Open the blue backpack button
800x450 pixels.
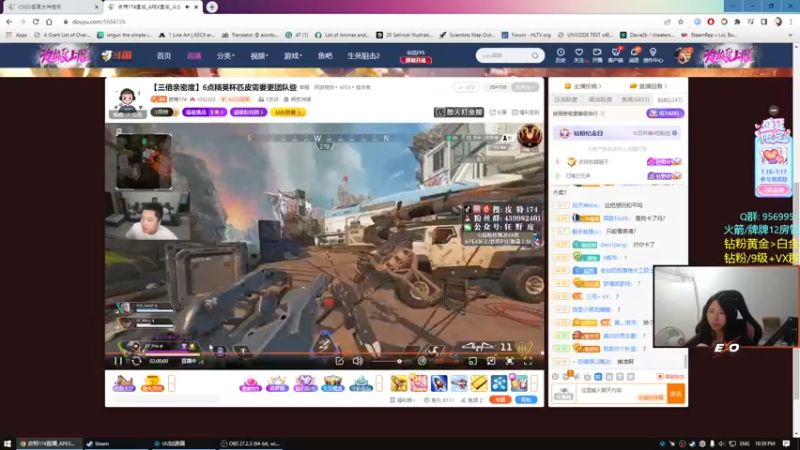coord(526,400)
